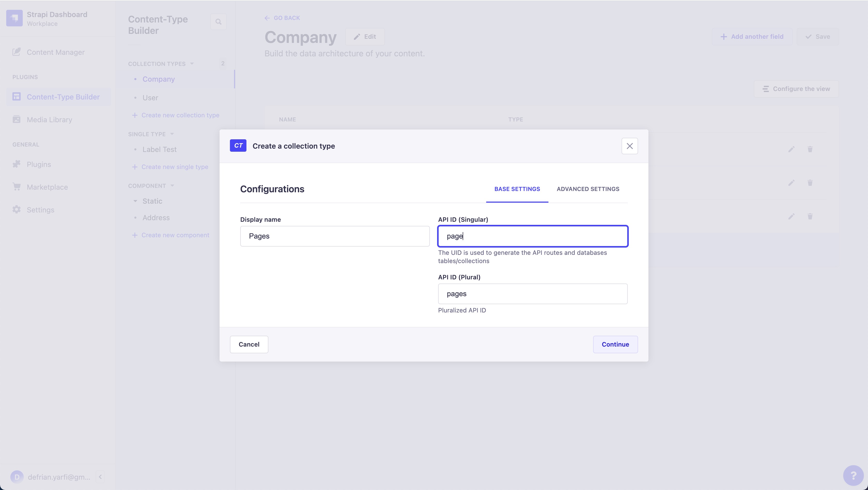Open Settings from the sidebar
Image resolution: width=868 pixels, height=490 pixels.
[40, 209]
